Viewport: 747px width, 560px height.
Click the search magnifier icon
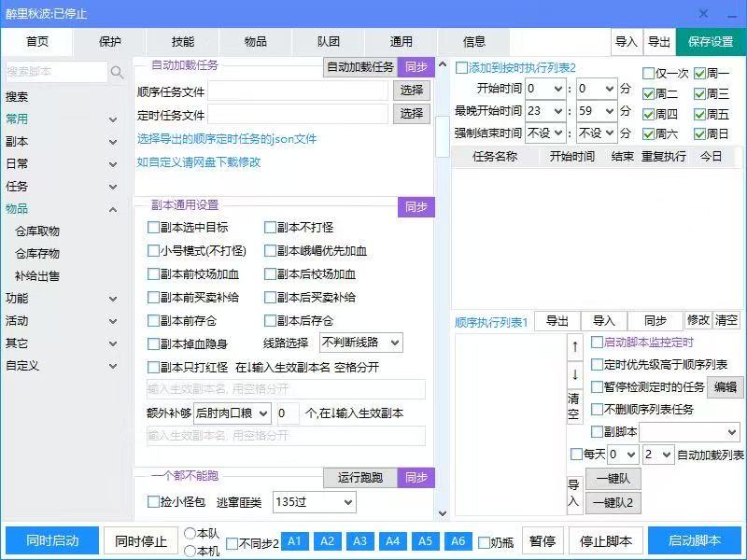[117, 73]
